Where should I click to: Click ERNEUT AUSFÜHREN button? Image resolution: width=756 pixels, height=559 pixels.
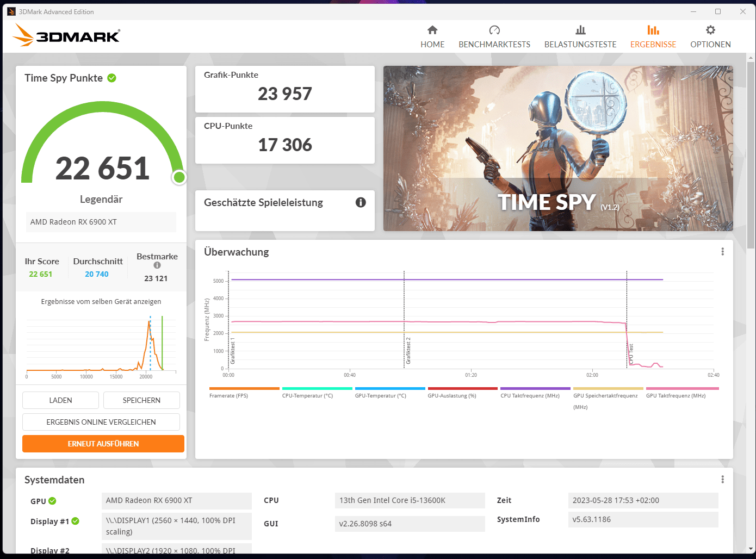click(103, 444)
